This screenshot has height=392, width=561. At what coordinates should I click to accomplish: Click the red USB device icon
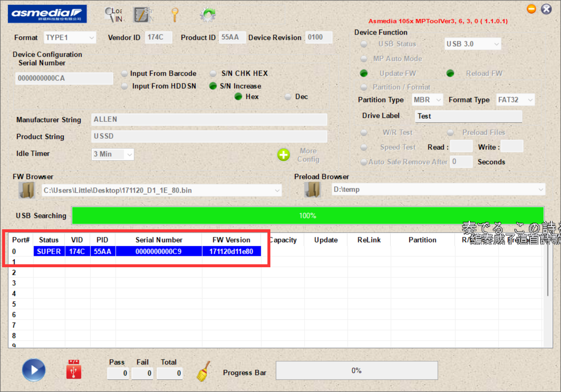[x=74, y=370]
